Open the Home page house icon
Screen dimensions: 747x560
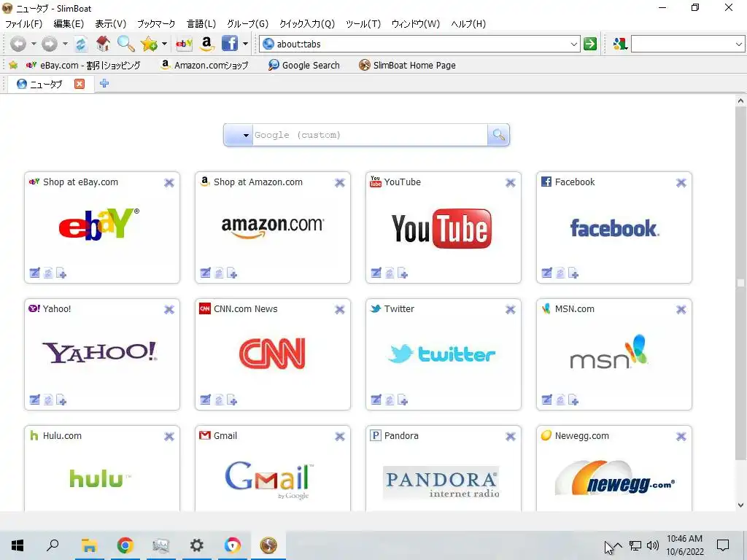coord(103,44)
